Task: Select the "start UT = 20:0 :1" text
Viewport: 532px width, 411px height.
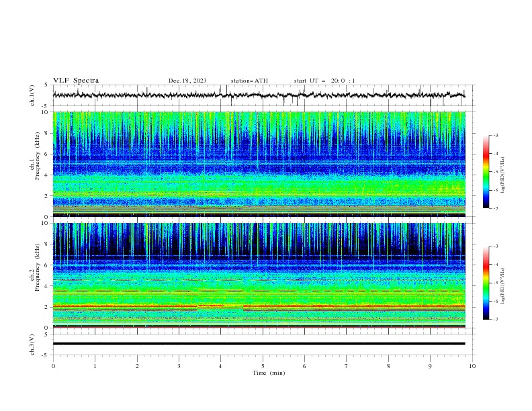Action: (324, 81)
